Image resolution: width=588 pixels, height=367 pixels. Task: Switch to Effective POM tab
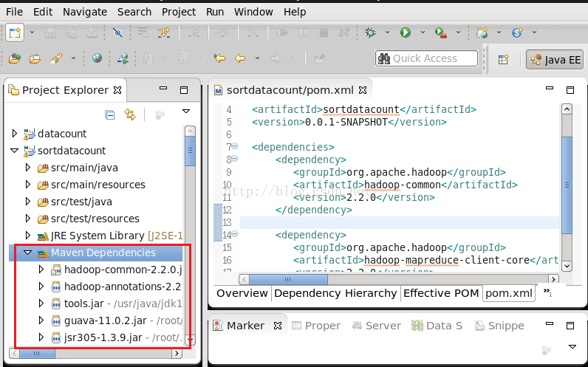point(441,293)
